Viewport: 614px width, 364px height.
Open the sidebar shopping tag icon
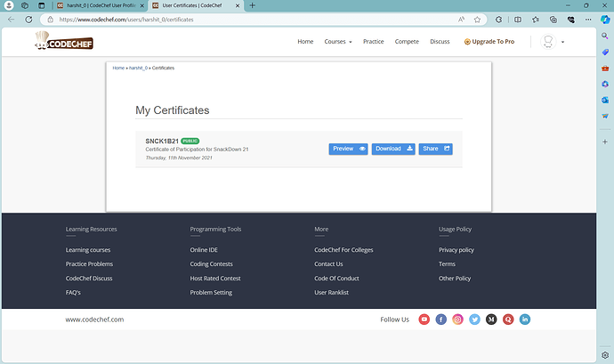point(605,53)
